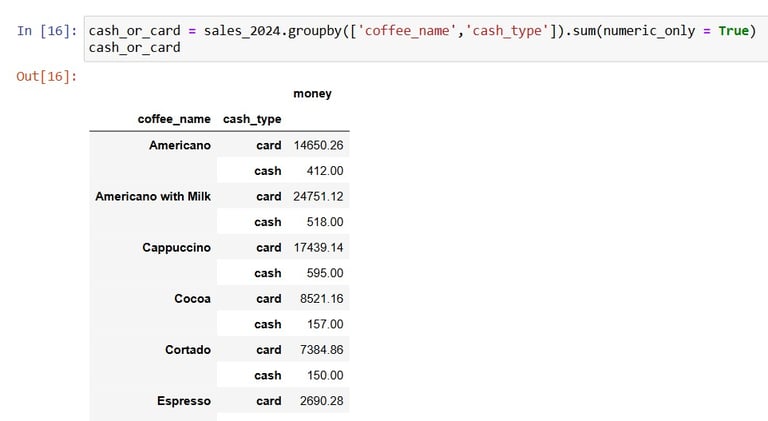Click the value 14650.26

(x=318, y=145)
